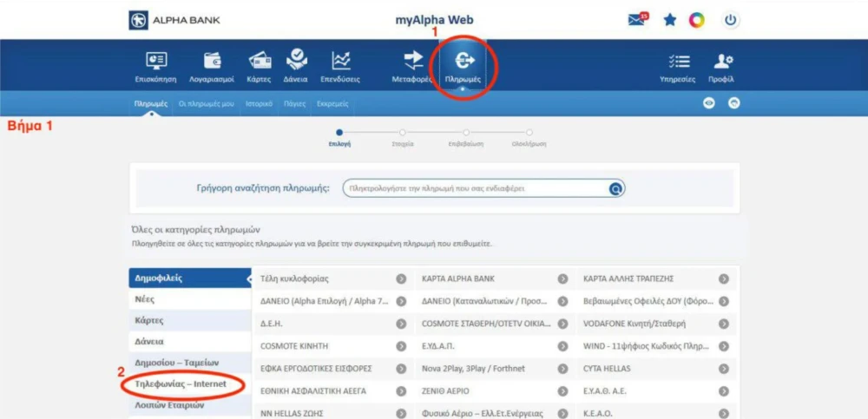This screenshot has width=868, height=419.
Task: Click arrow next to ΚΑΡΤΑ ALPHA BANK
Action: pyautogui.click(x=563, y=278)
